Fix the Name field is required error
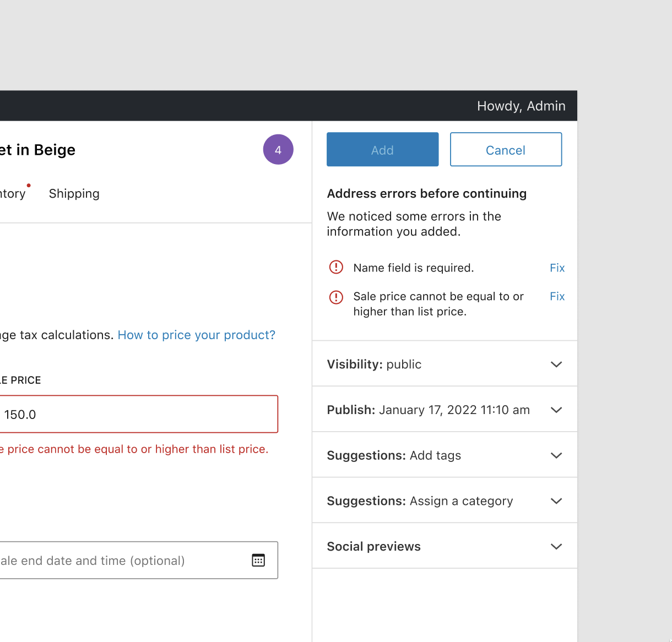 click(557, 268)
